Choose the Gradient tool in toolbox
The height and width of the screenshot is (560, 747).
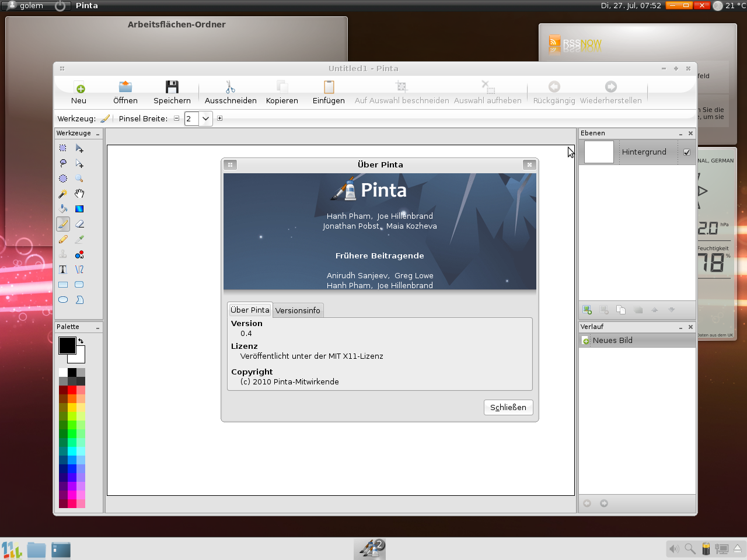tap(79, 209)
